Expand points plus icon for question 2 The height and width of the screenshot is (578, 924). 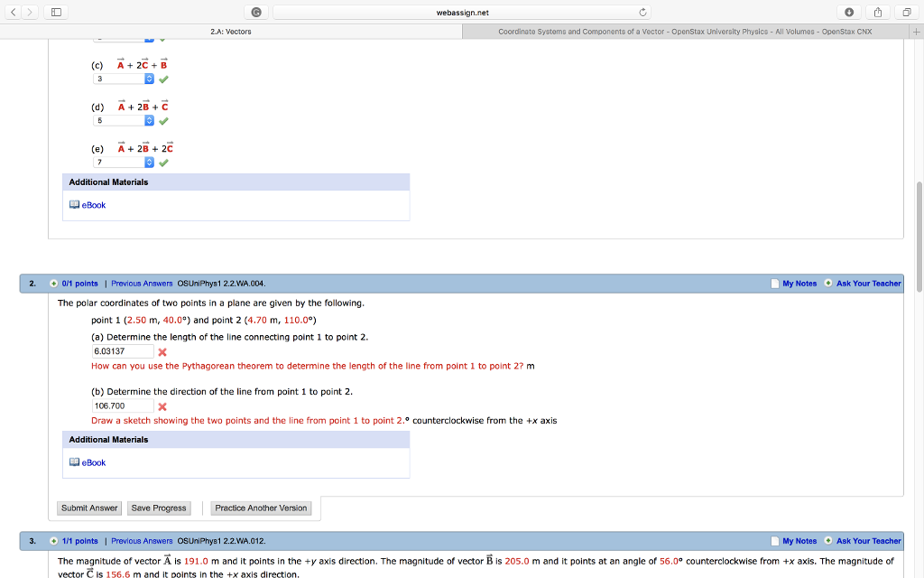(x=53, y=284)
